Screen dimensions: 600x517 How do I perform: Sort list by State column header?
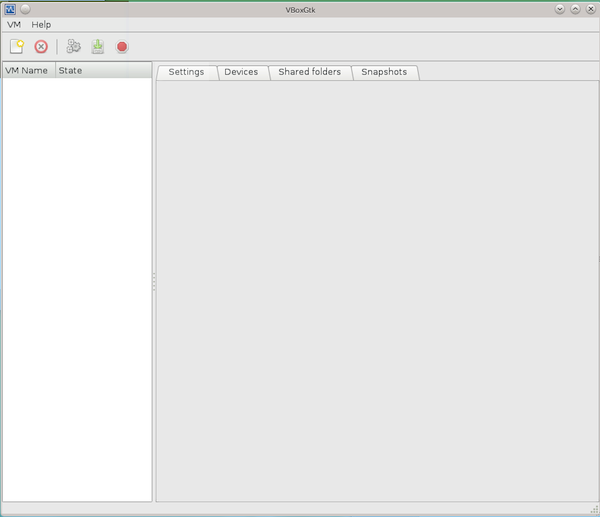104,70
